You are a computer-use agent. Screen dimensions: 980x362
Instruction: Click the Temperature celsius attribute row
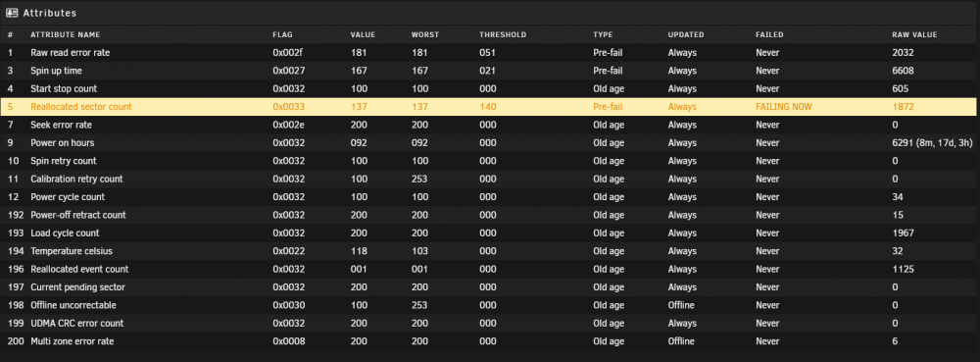[x=490, y=251]
